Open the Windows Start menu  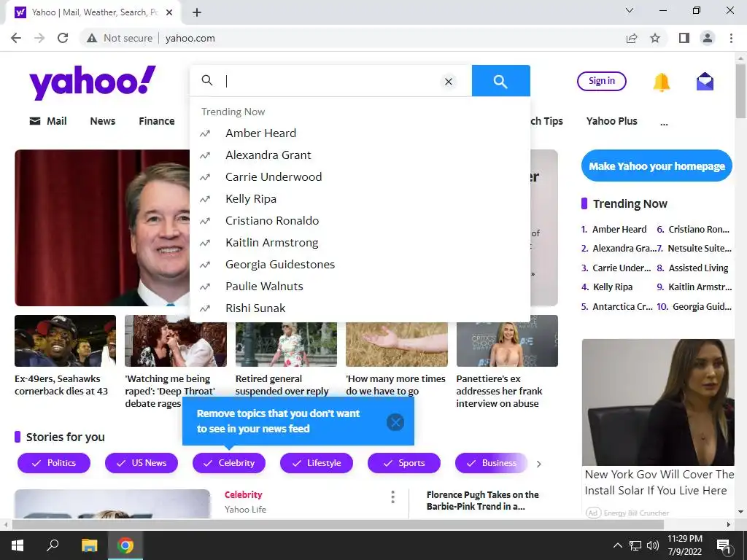point(18,545)
